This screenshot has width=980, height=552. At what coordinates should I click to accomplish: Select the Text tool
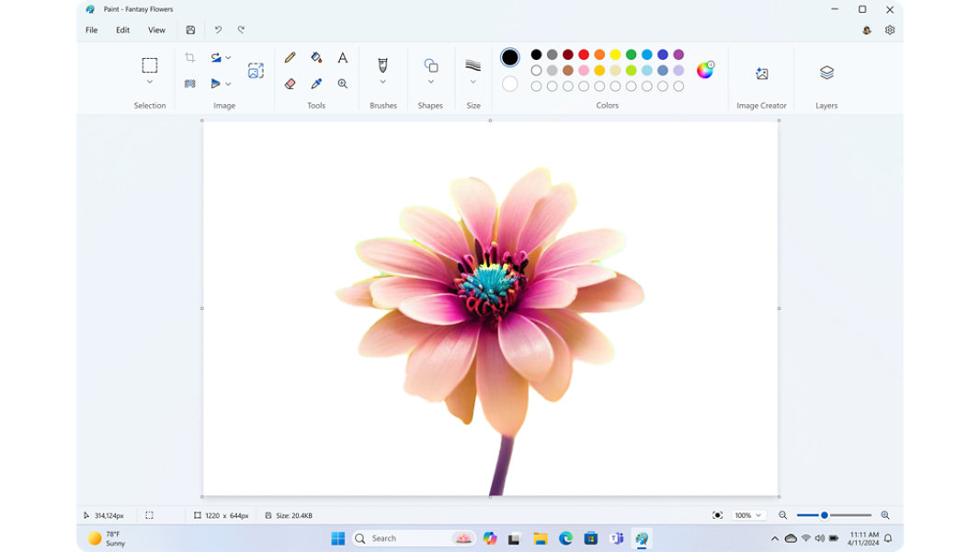click(343, 58)
